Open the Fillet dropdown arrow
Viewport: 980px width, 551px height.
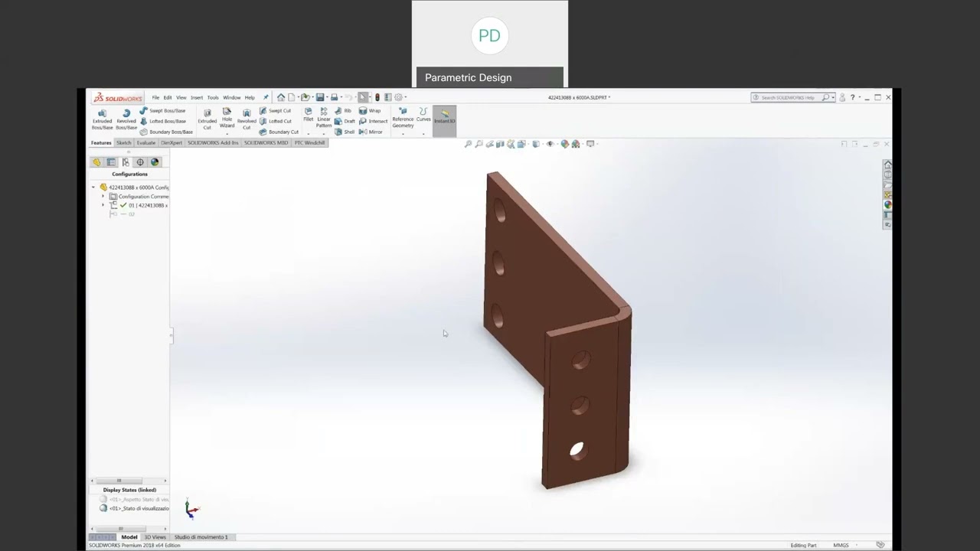(x=309, y=133)
